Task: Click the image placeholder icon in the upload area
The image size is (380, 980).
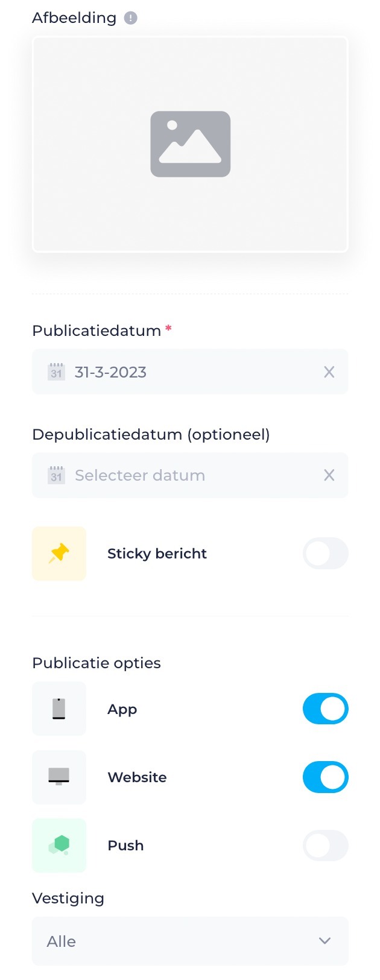Action: (x=190, y=144)
